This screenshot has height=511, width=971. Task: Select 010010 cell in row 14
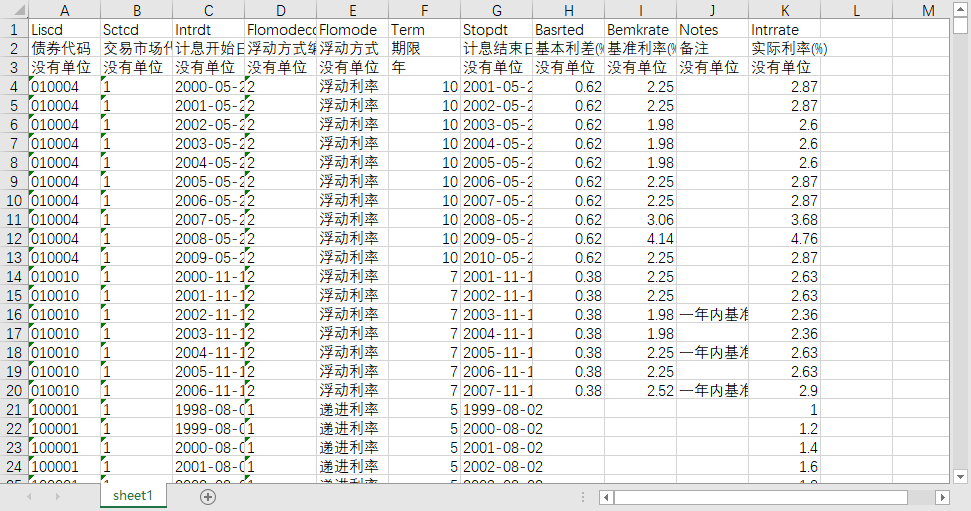click(64, 277)
